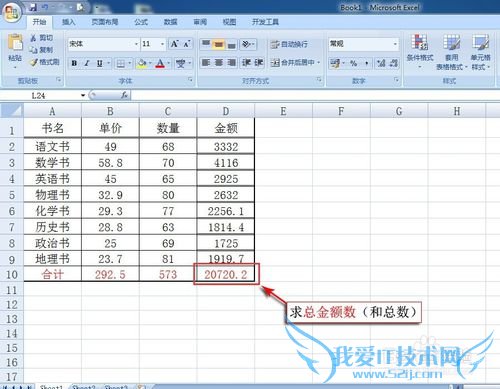Open Format as Table 套用表格格式
This screenshot has width=500, height=389.
point(452,52)
